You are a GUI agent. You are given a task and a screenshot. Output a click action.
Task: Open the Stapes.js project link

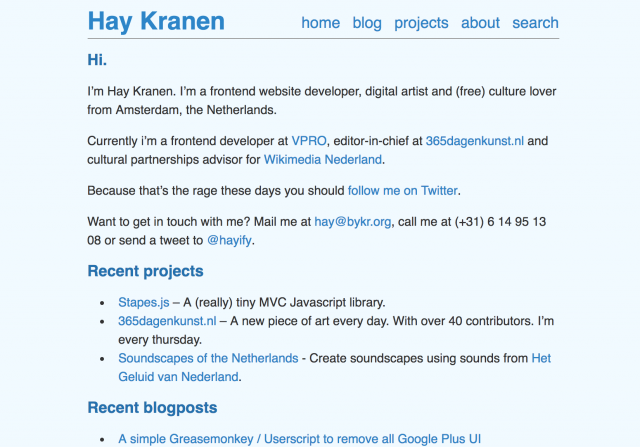tap(144, 302)
